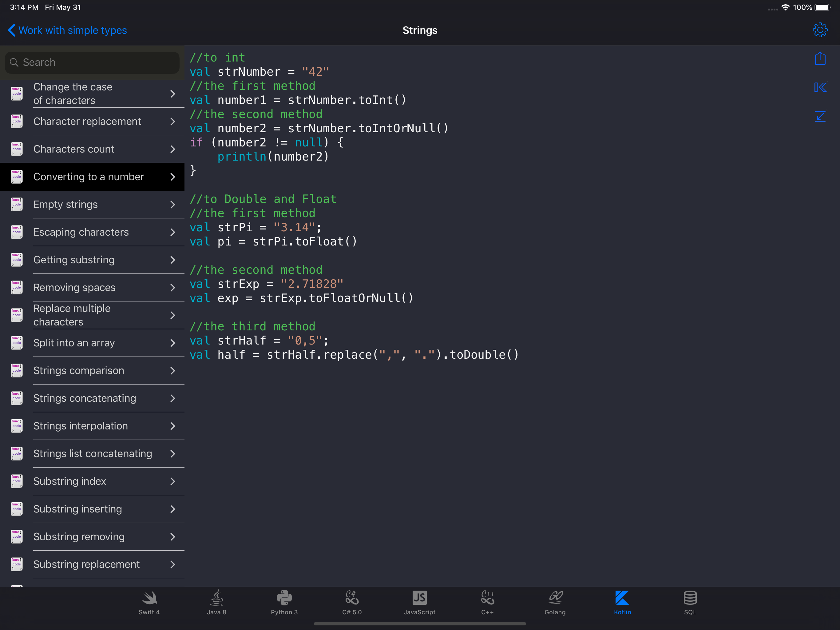Open the settings gear icon
Screen dimensions: 840x630
click(x=820, y=30)
